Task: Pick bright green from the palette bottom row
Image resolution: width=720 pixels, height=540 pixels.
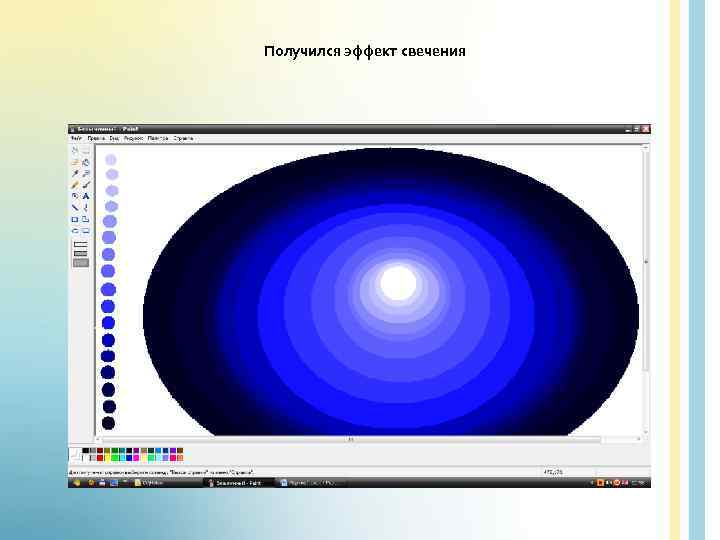Action: pos(114,458)
